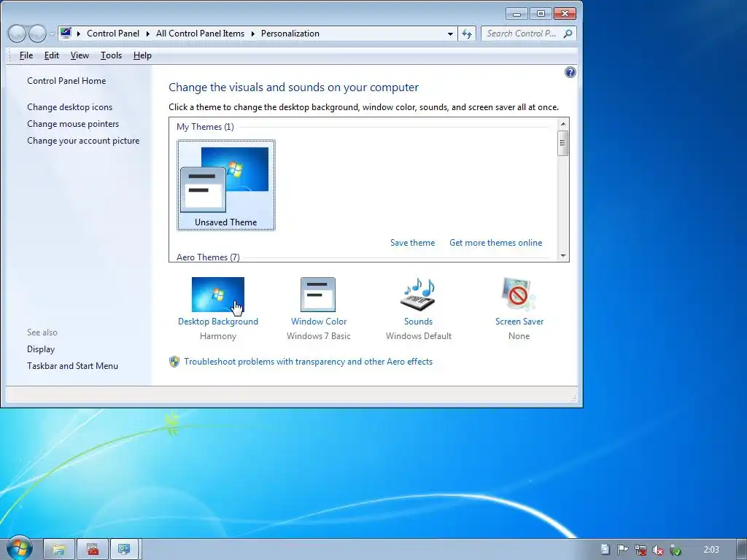This screenshot has width=747, height=560.
Task: Open Troubleshoot problems with transparency link
Action: pyautogui.click(x=309, y=362)
